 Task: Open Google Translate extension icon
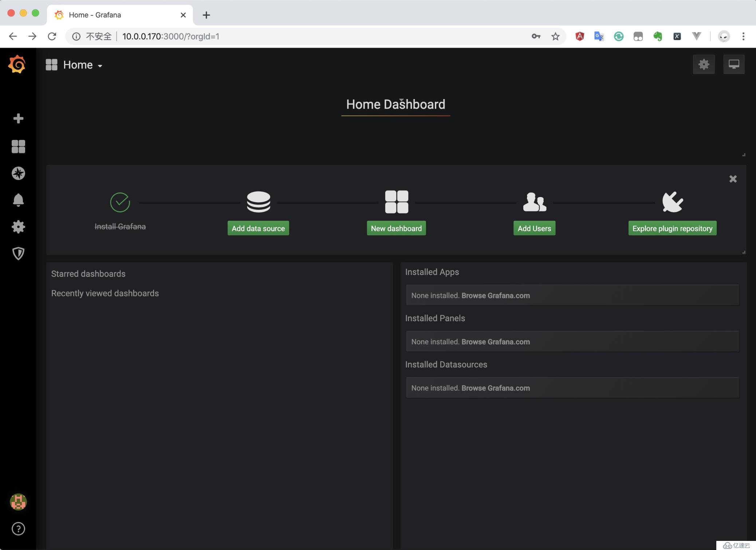coord(599,36)
